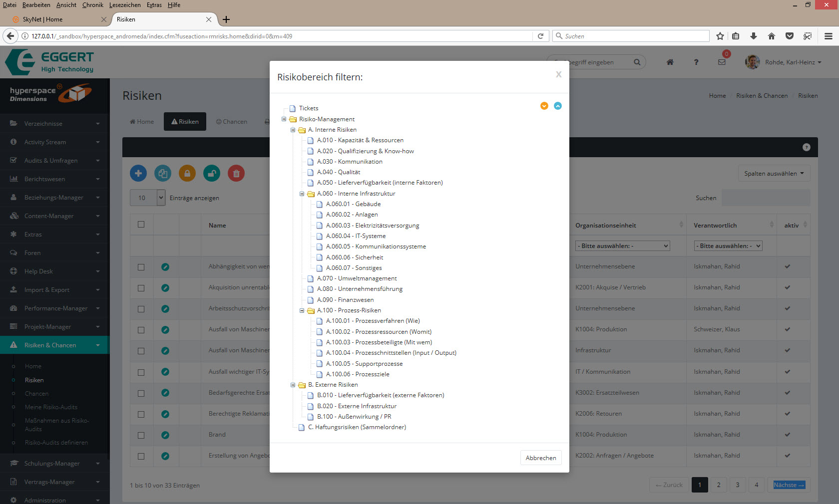
Task: Toggle the select-all checkbox in table header
Action: point(141,225)
